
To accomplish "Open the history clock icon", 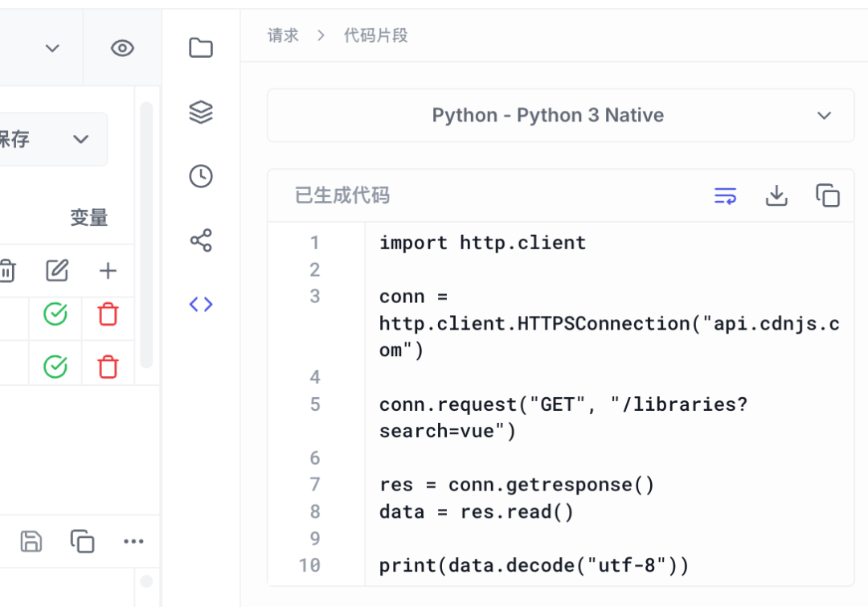I will click(x=201, y=176).
